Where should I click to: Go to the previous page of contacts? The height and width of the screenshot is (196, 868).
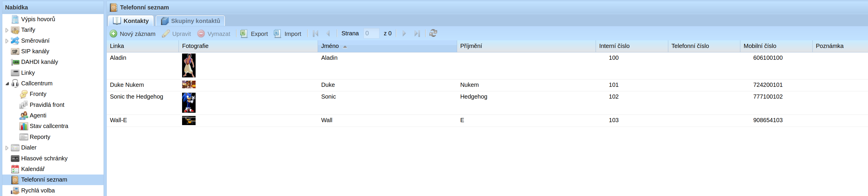(328, 34)
